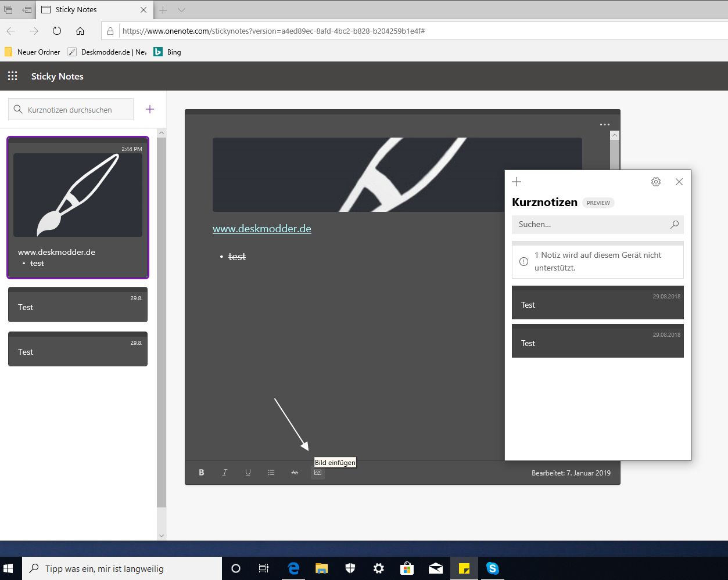728x580 pixels.
Task: Open Task View from the taskbar
Action: [264, 568]
